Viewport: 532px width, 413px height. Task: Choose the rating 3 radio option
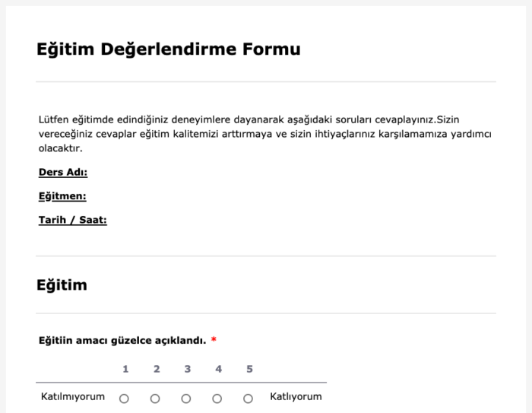[186, 399]
